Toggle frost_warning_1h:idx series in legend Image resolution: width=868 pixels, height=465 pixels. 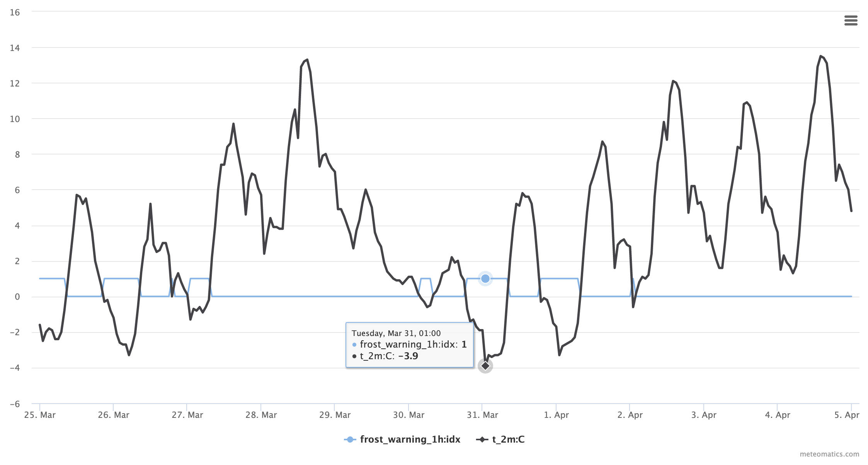(402, 440)
